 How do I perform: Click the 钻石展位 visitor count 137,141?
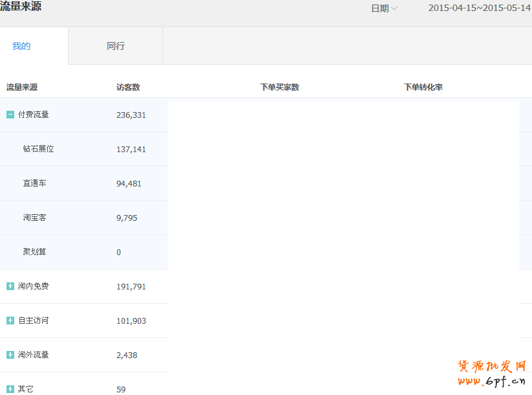coord(131,150)
